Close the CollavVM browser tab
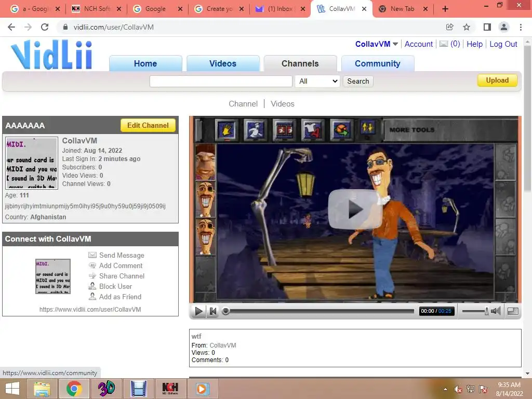532x399 pixels. [x=364, y=9]
